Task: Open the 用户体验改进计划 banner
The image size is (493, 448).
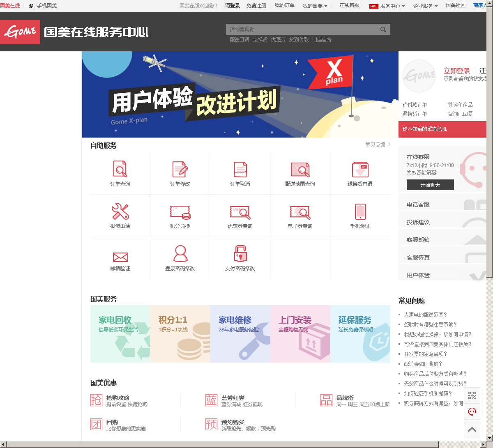Action: pyautogui.click(x=240, y=94)
